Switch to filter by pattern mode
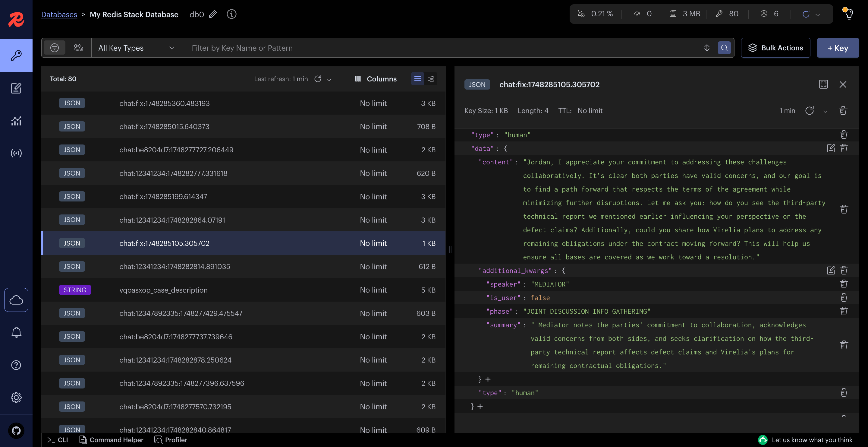The height and width of the screenshot is (447, 868). [x=54, y=48]
